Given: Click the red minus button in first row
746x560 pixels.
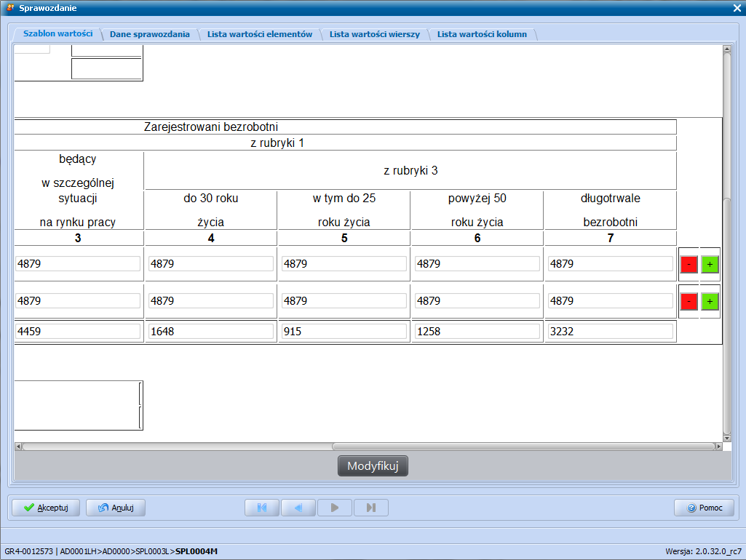Looking at the screenshot, I should (x=689, y=264).
